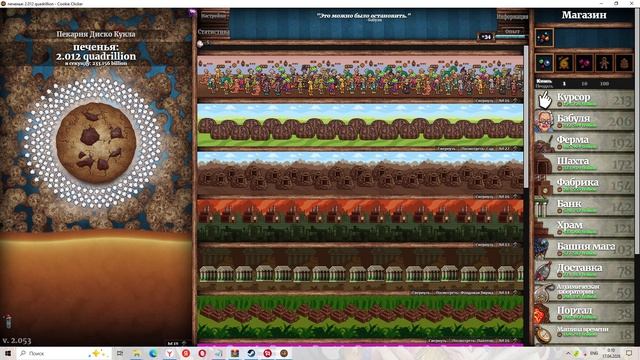Click the +34 ascension counter

click(486, 37)
